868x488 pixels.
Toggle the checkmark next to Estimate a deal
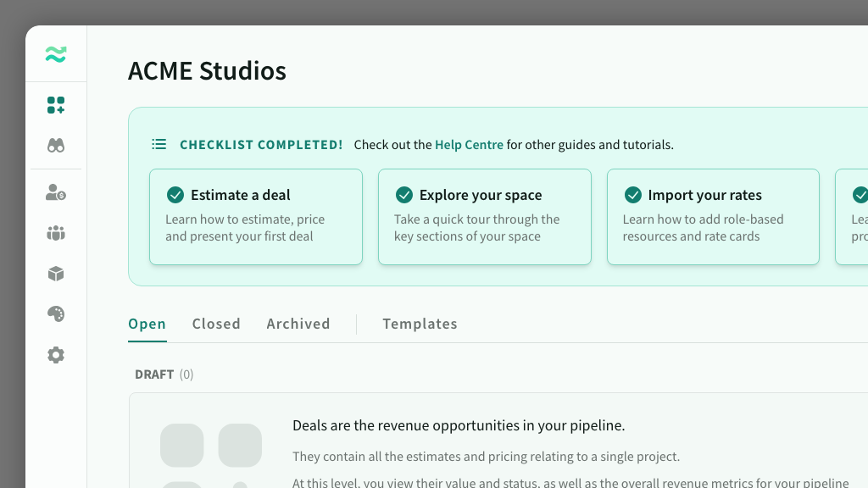[x=175, y=195]
